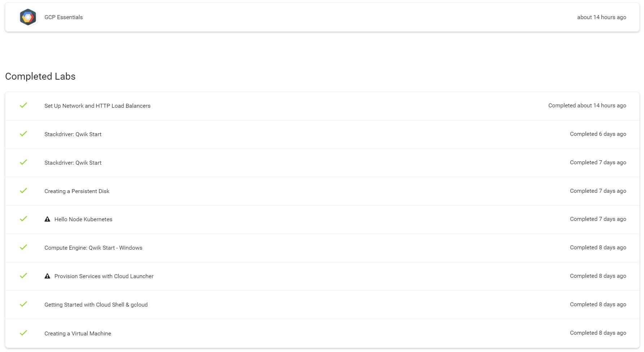This screenshot has width=644, height=352.
Task: Click the green check next to Compute Engine lab
Action: coord(23,247)
